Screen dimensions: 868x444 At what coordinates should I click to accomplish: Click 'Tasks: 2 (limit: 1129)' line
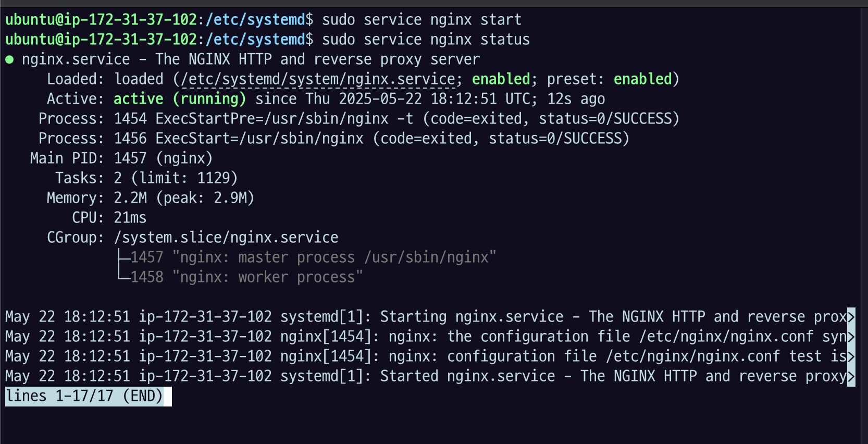(x=146, y=178)
